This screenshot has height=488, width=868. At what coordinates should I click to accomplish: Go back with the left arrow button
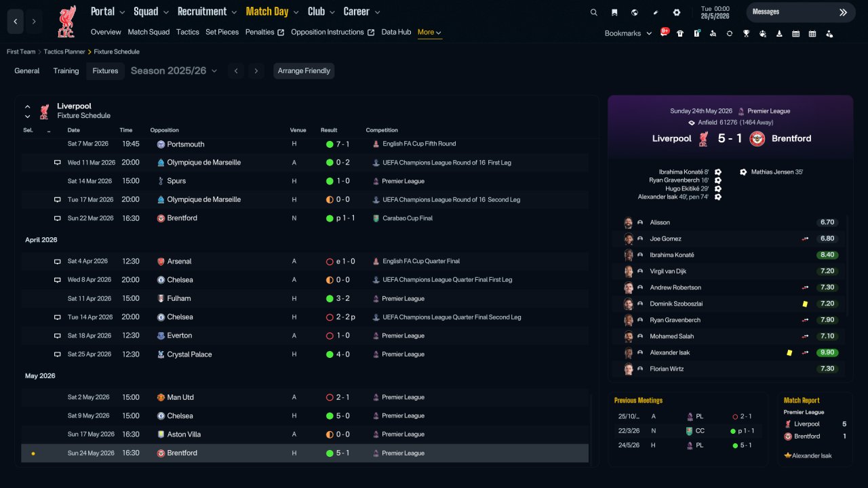(16, 22)
